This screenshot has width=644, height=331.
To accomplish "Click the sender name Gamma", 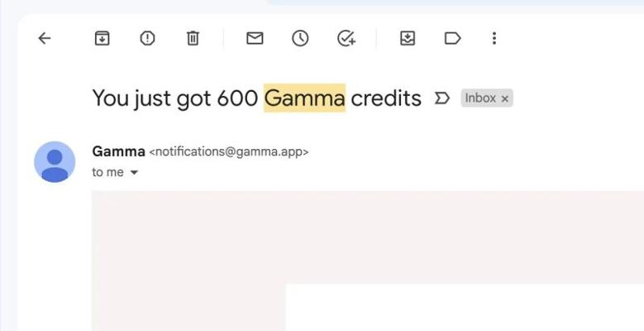I will click(x=118, y=151).
